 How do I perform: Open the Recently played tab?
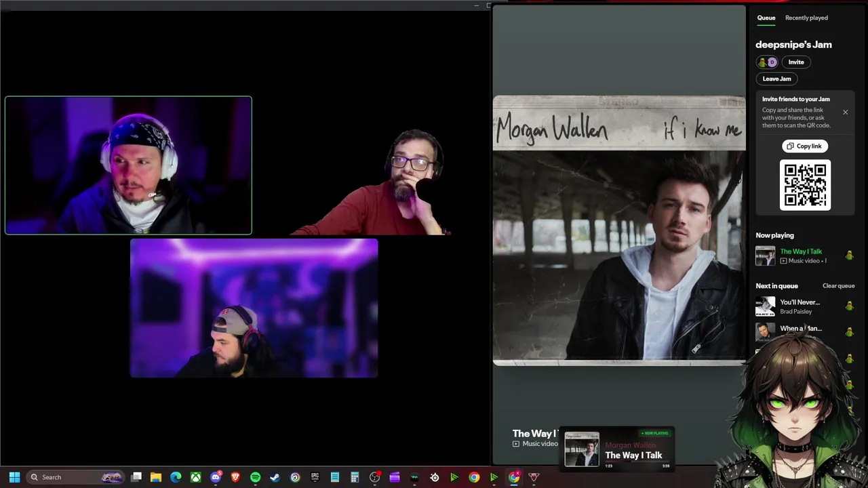(806, 18)
